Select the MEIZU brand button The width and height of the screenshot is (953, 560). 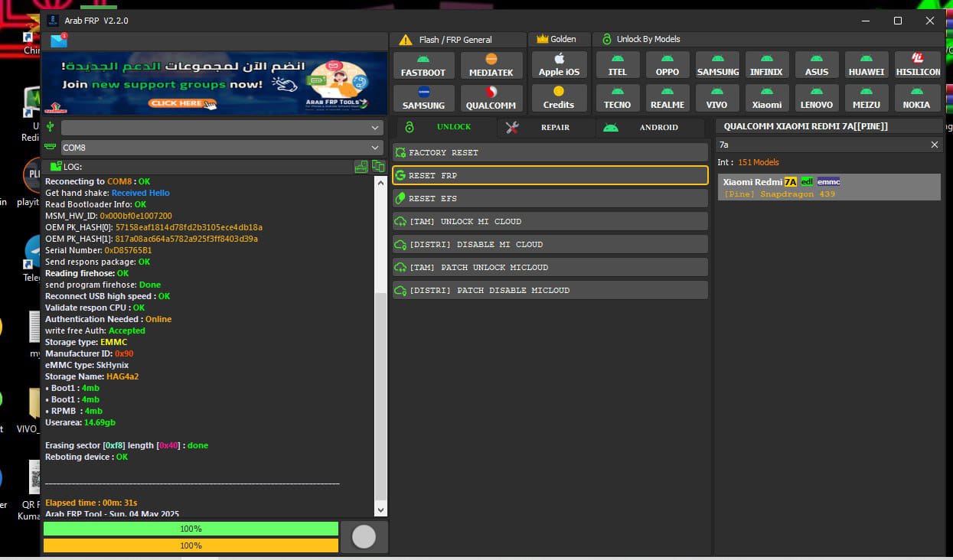tap(867, 98)
